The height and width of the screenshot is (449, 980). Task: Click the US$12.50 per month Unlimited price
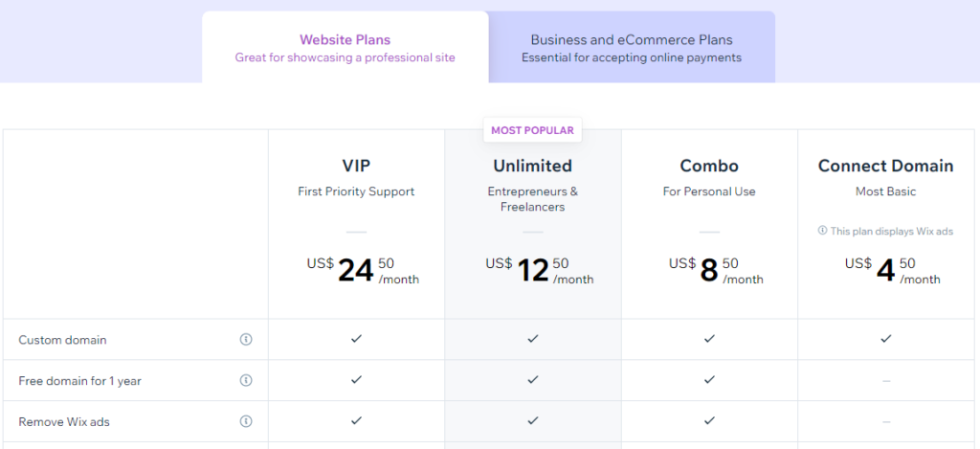[x=540, y=271]
